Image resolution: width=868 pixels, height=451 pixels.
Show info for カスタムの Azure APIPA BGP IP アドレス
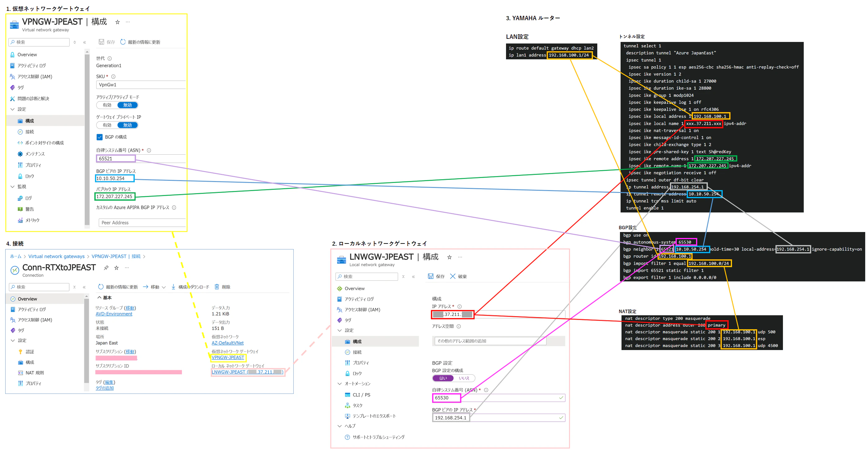pyautogui.click(x=174, y=207)
